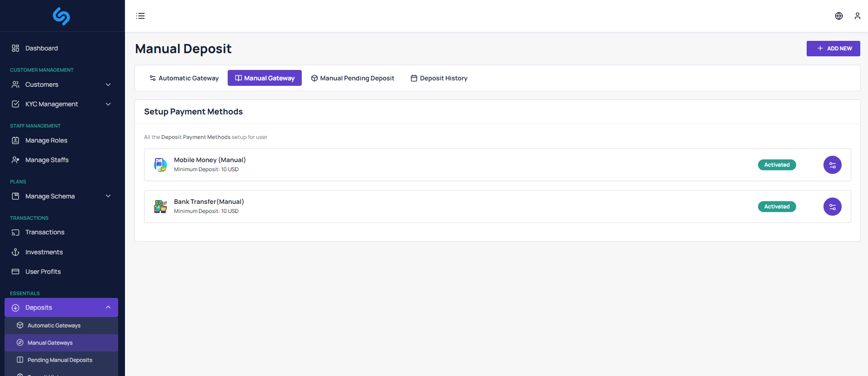Expand the Manage Schema menu

(61, 196)
